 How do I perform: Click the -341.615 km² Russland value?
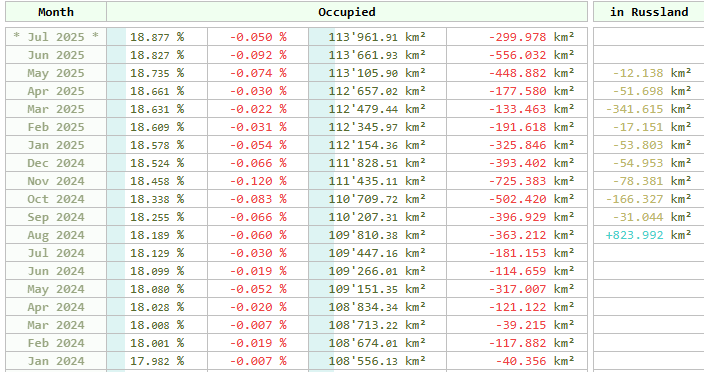pos(649,109)
